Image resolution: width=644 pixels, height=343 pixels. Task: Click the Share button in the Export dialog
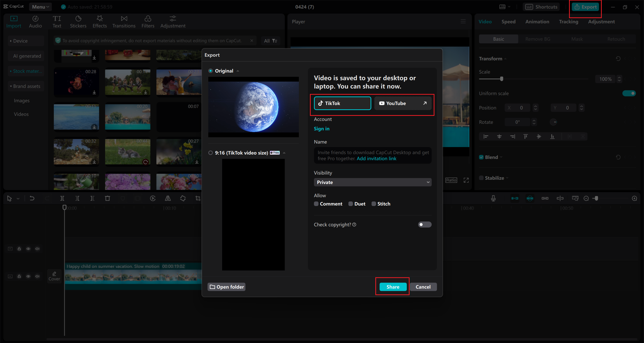[392, 287]
